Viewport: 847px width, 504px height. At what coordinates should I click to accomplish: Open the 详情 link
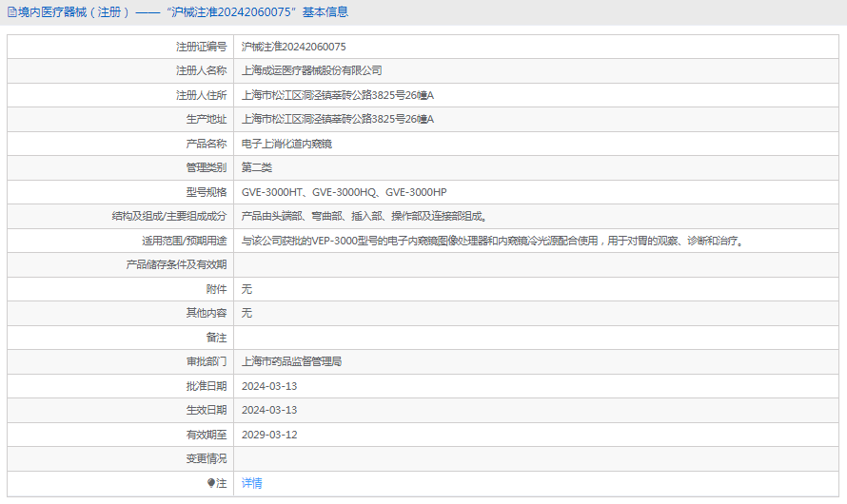coord(252,483)
